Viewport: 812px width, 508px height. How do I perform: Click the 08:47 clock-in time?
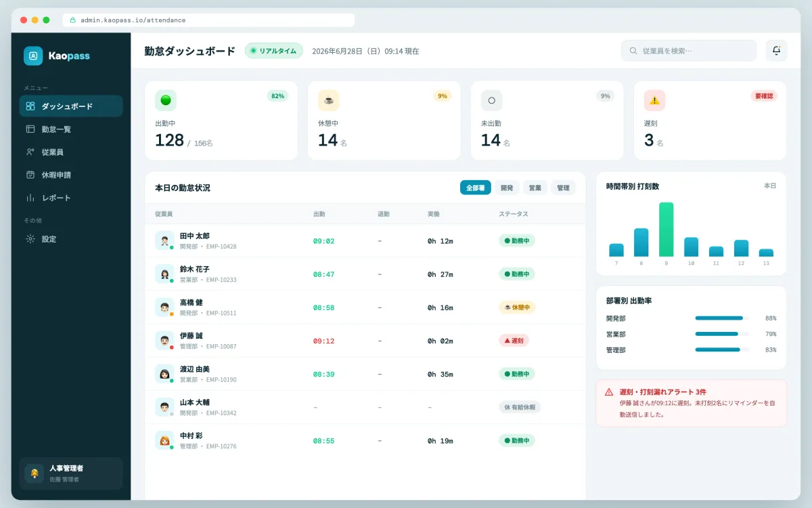coord(323,274)
